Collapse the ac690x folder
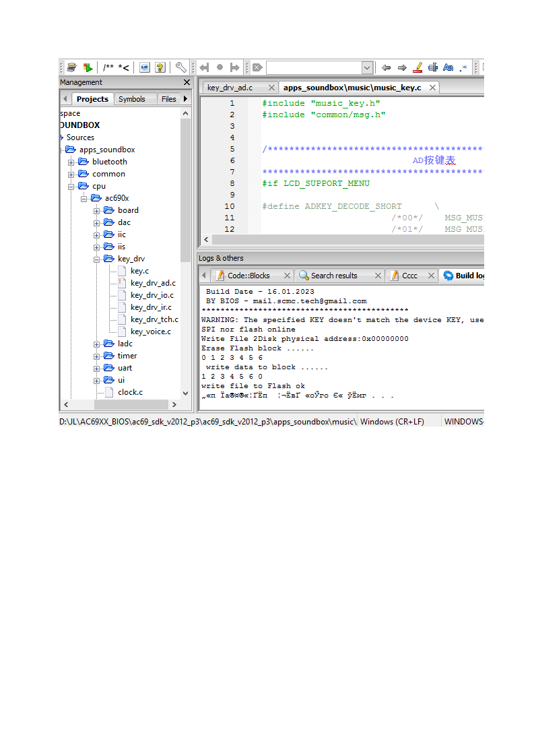The width and height of the screenshot is (534, 756). pos(84,199)
